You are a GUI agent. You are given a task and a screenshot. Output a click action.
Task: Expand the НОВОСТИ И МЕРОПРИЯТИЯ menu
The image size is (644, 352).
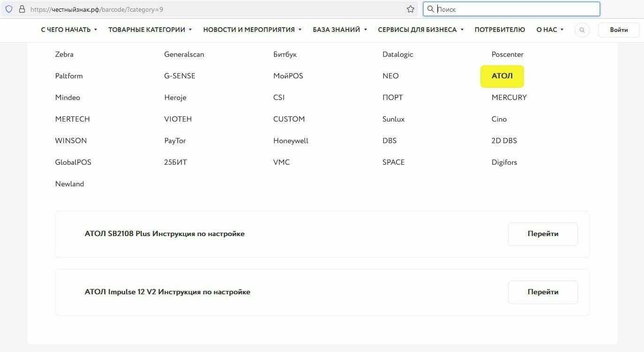click(252, 30)
